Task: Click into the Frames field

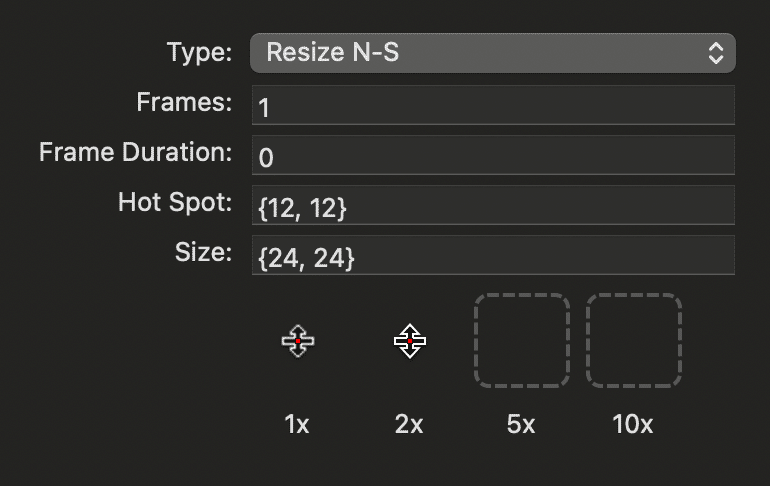Action: 493,105
